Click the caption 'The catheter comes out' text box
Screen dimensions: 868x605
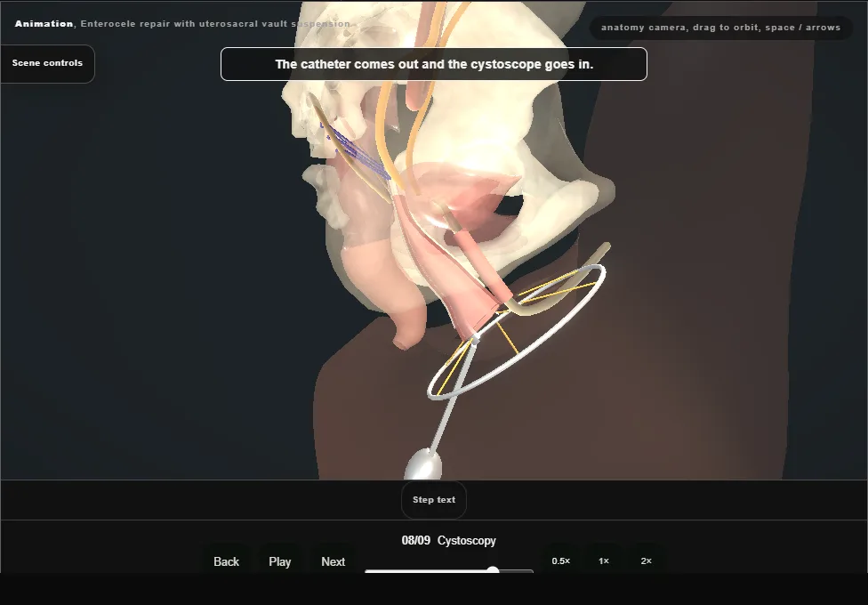click(434, 64)
